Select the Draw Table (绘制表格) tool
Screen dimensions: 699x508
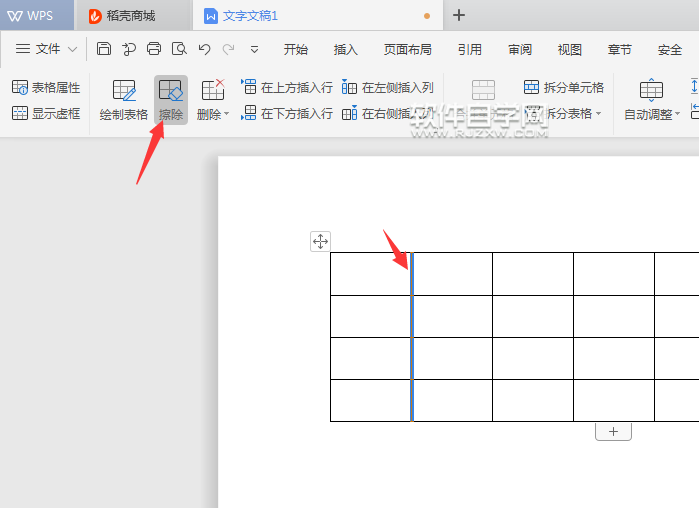[x=124, y=100]
